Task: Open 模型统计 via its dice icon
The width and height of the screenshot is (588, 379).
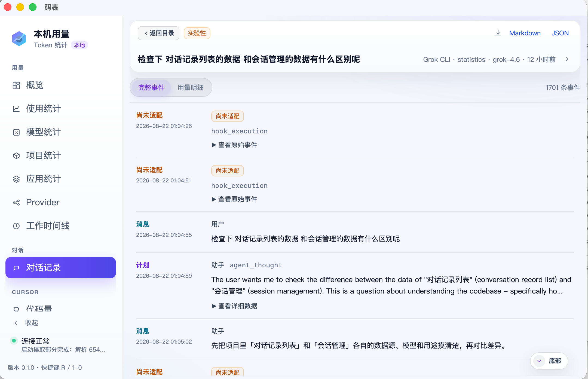Action: click(x=16, y=132)
